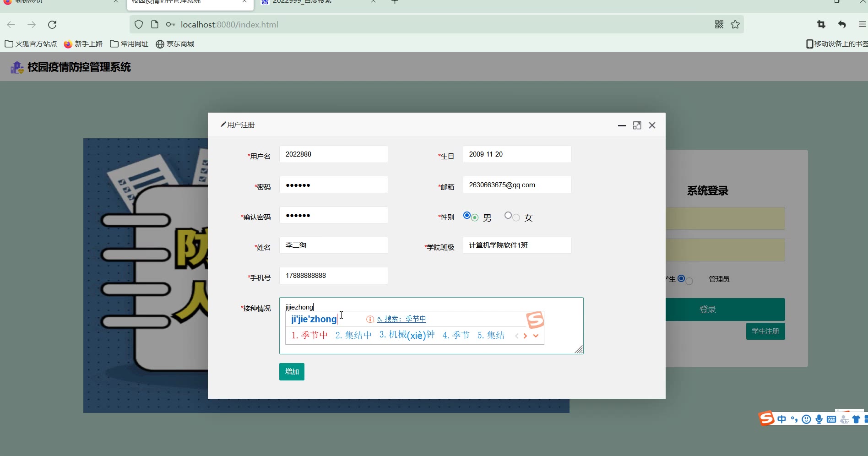
Task: Select the 女 gender radio button
Action: pyautogui.click(x=508, y=215)
